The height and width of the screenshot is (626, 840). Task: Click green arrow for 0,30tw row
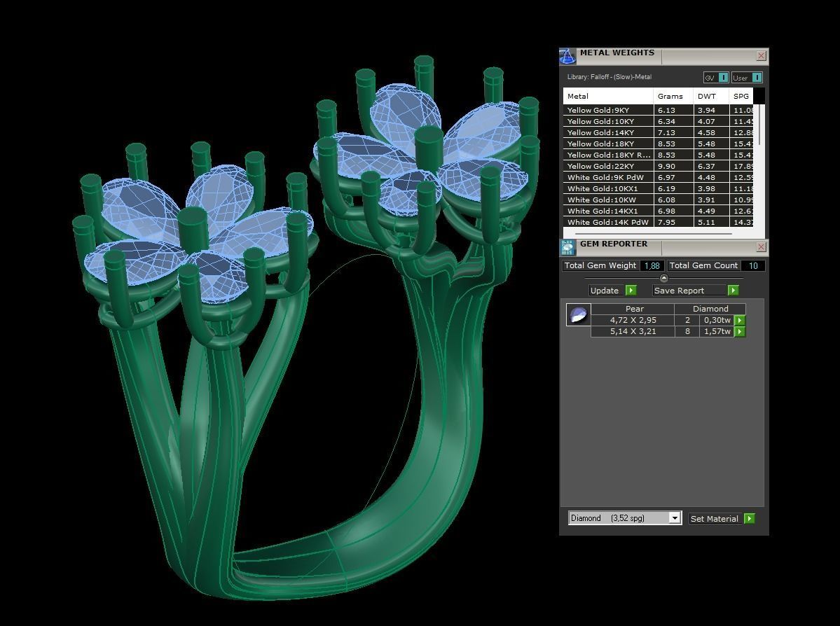point(739,320)
